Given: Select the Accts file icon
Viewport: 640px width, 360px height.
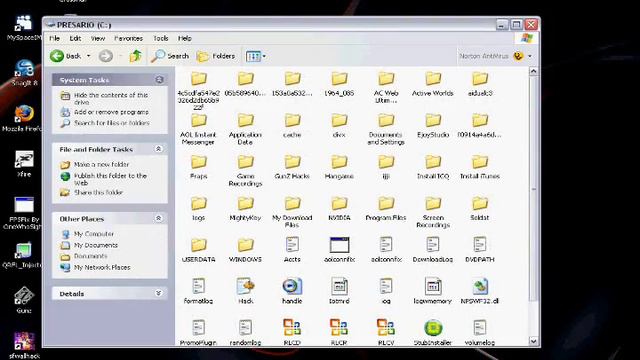Looking at the screenshot, I should point(292,249).
